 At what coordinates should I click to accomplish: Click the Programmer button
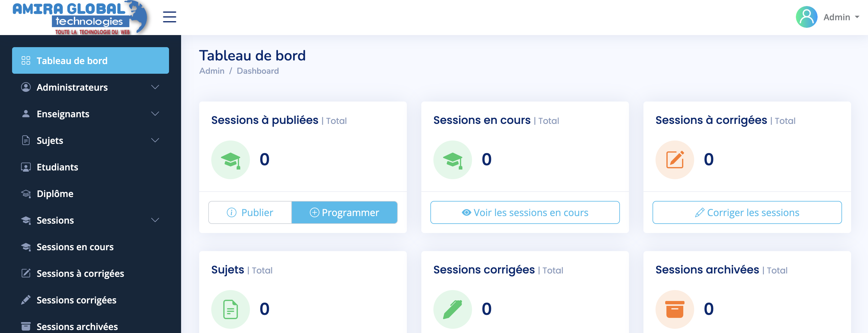click(344, 212)
